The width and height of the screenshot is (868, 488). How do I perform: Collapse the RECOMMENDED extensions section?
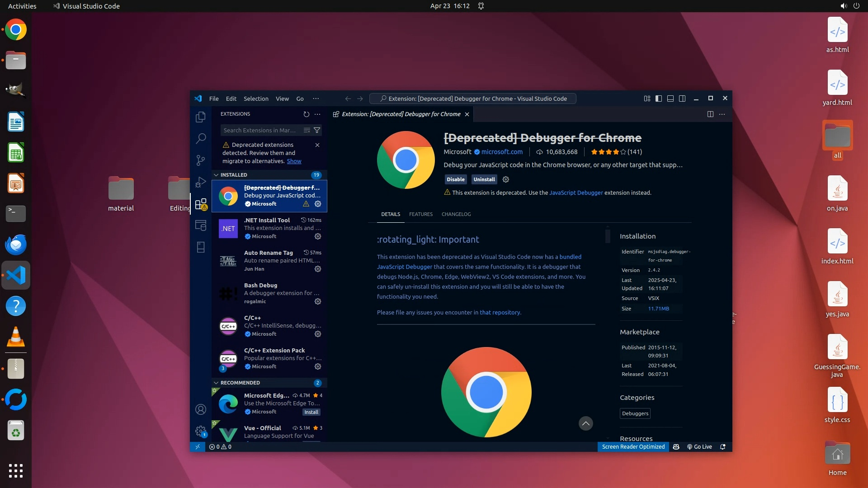(x=240, y=383)
